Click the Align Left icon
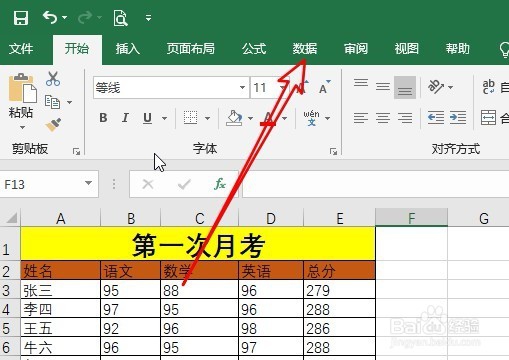Image resolution: width=509 pixels, height=360 pixels. pyautogui.click(x=361, y=118)
